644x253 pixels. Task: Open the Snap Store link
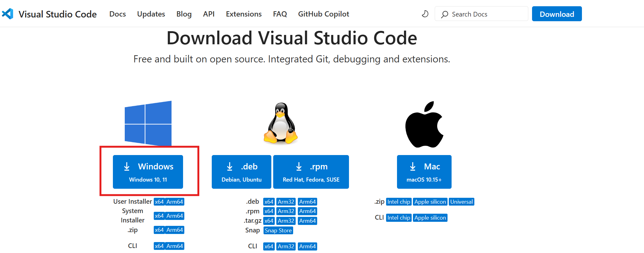pos(278,231)
